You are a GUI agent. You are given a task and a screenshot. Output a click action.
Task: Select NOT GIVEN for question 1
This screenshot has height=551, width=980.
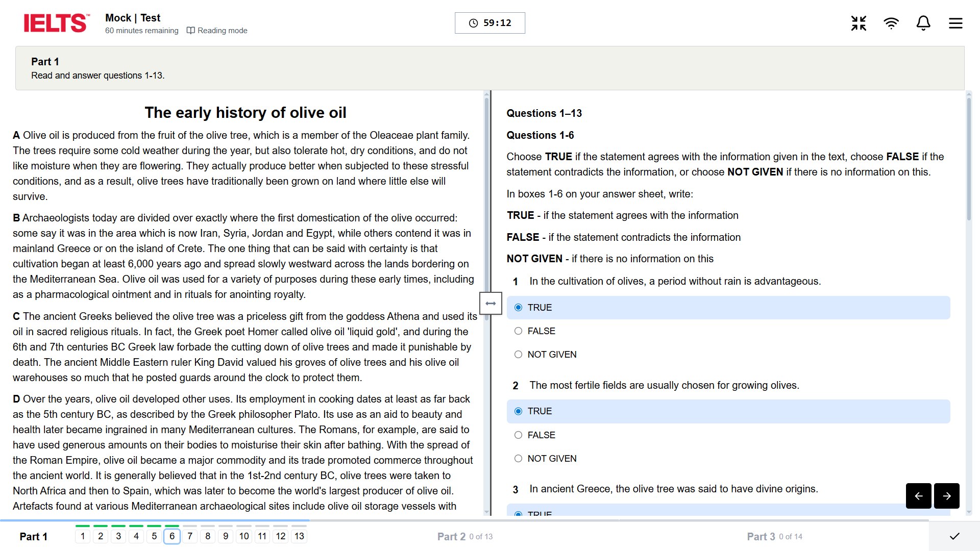coord(728,355)
